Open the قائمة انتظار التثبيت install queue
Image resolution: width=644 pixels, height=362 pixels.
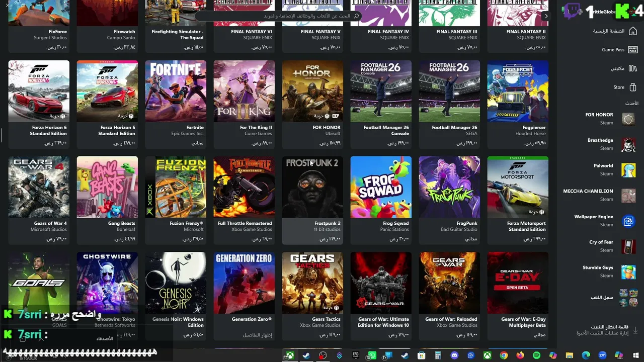point(607,330)
